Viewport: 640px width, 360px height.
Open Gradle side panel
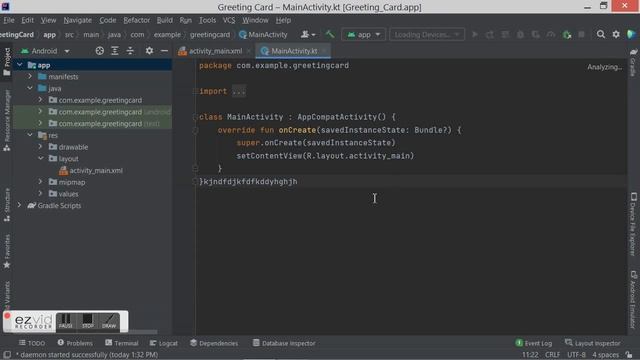click(633, 62)
